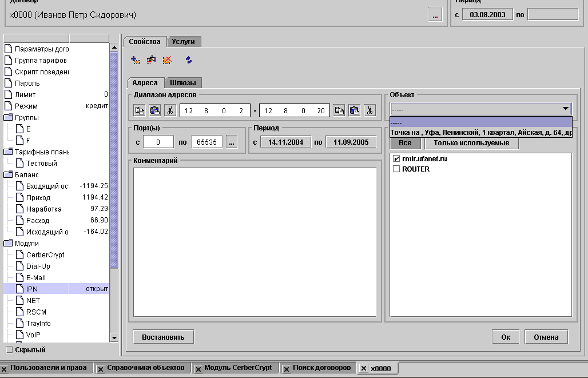Open the Объект dropdown arrow
The height and width of the screenshot is (378, 588).
[565, 109]
